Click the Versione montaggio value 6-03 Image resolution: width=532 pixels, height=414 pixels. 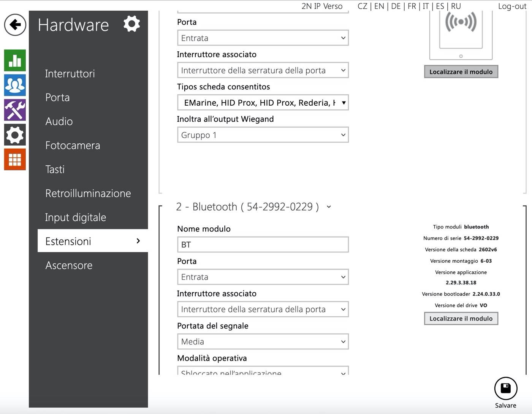(x=486, y=261)
